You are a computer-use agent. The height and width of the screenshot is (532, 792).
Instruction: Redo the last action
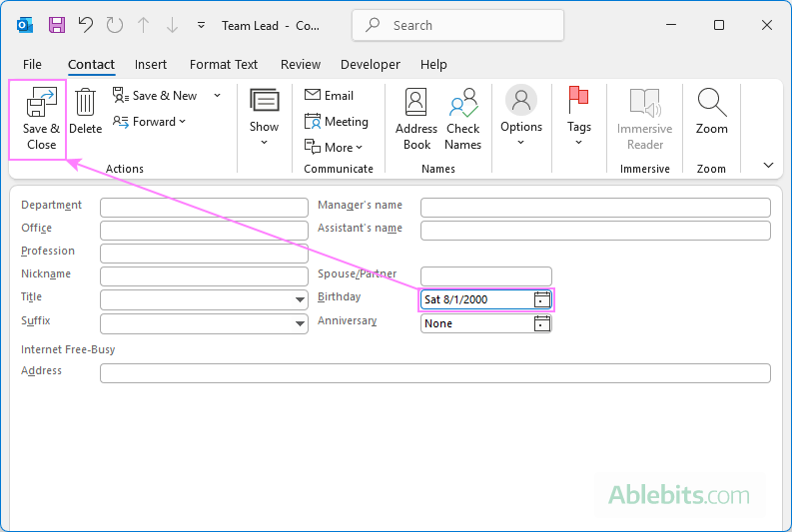click(x=115, y=25)
